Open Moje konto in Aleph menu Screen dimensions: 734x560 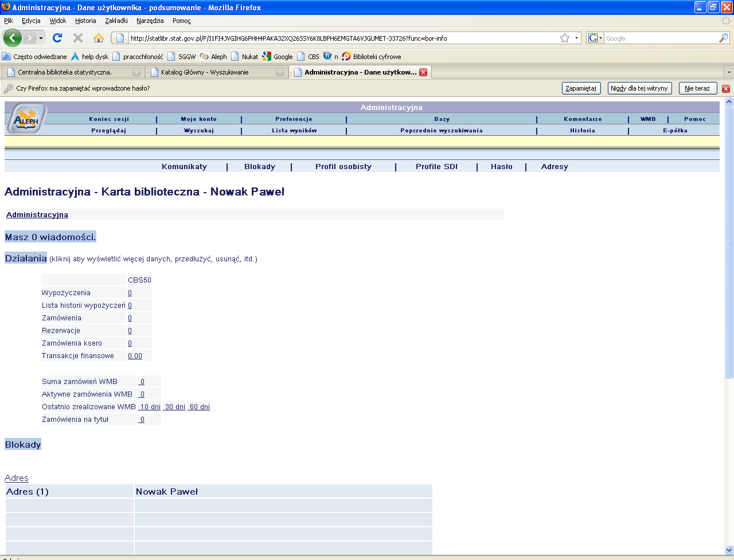[199, 119]
